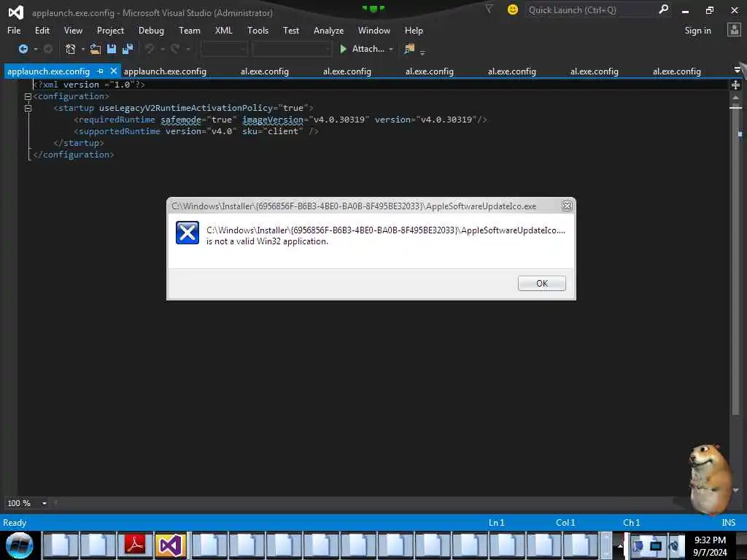Open Adobe Reader from the taskbar
747x560 pixels.
click(x=135, y=545)
